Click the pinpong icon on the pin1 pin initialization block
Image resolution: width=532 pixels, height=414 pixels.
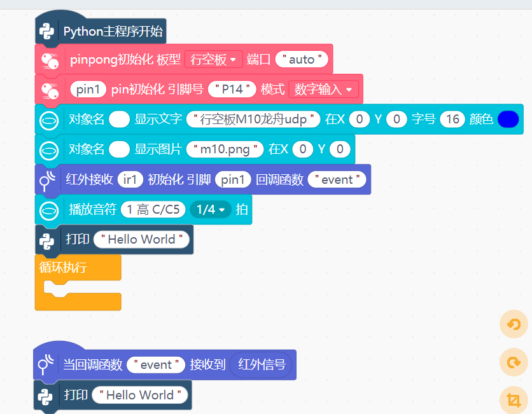(50, 90)
